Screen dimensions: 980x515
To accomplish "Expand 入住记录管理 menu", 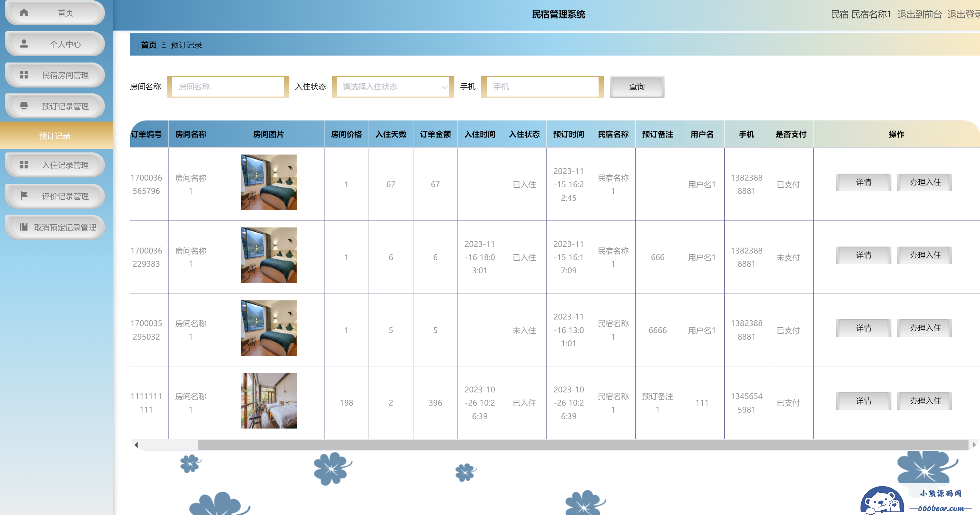I will tap(55, 165).
